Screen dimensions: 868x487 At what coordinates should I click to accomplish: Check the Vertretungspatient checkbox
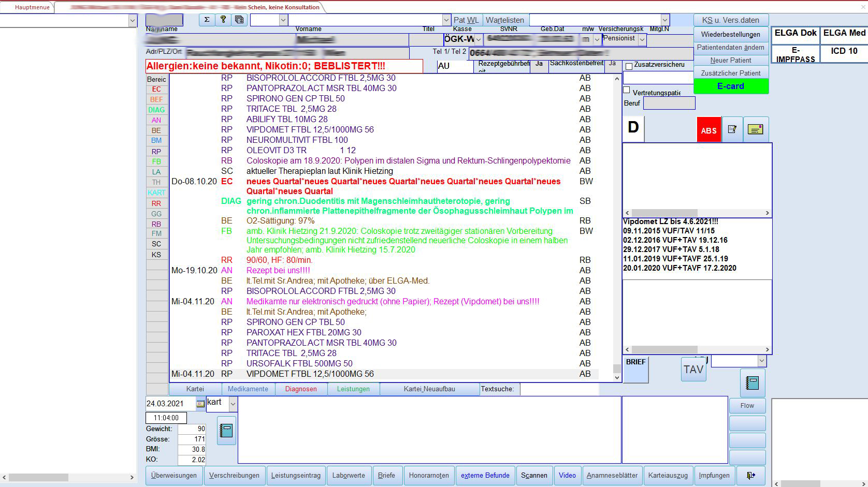tap(627, 90)
